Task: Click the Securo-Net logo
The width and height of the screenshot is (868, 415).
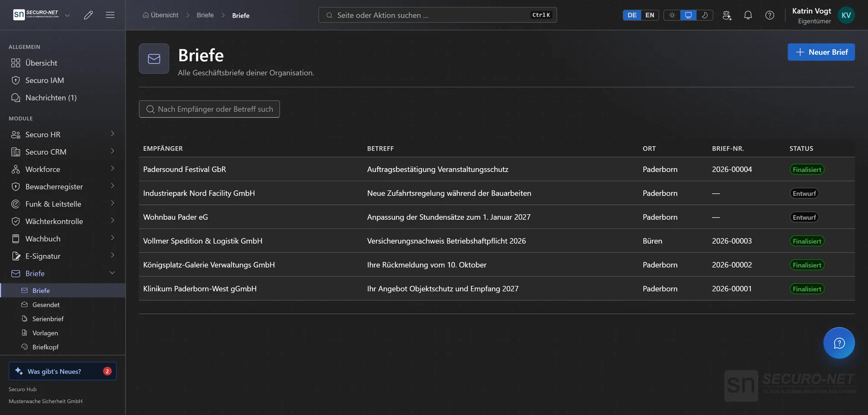Action: [x=36, y=15]
